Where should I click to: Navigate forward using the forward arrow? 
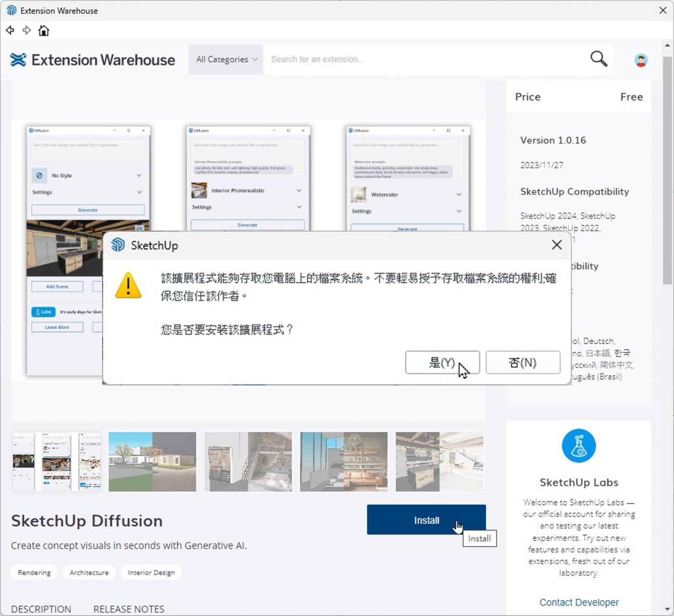(27, 30)
